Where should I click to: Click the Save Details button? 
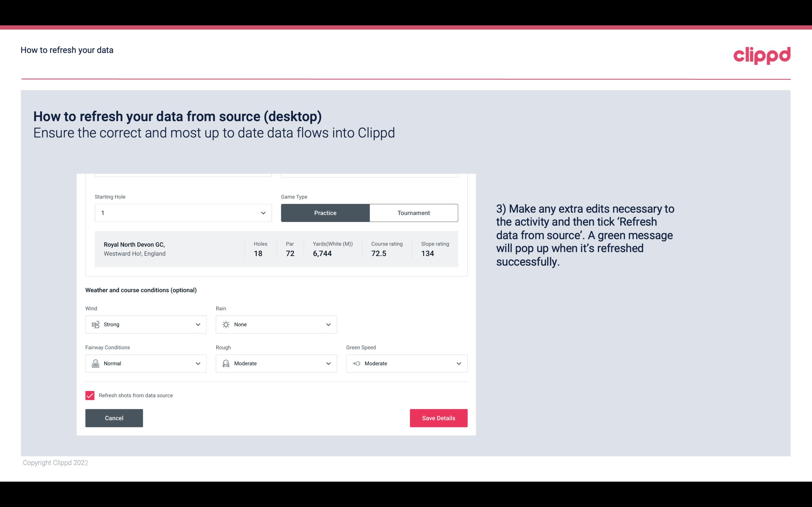point(438,418)
